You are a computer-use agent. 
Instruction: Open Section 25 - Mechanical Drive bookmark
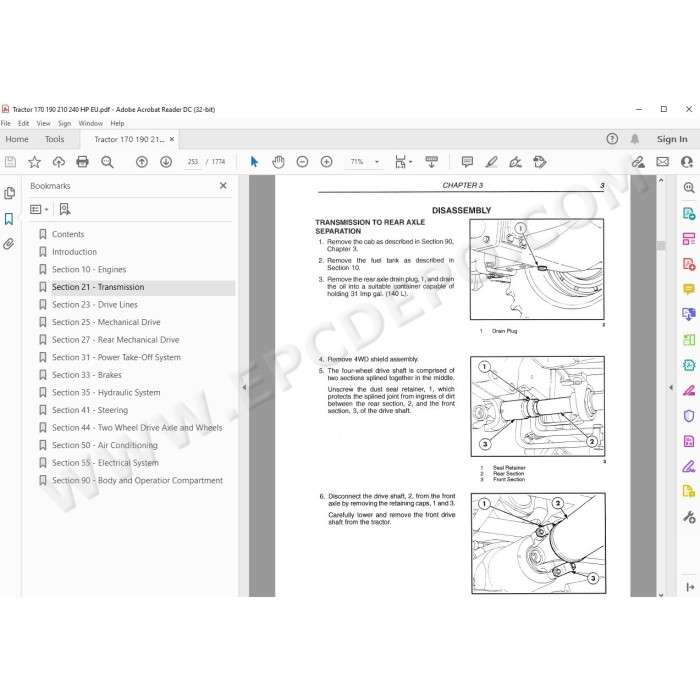[106, 322]
